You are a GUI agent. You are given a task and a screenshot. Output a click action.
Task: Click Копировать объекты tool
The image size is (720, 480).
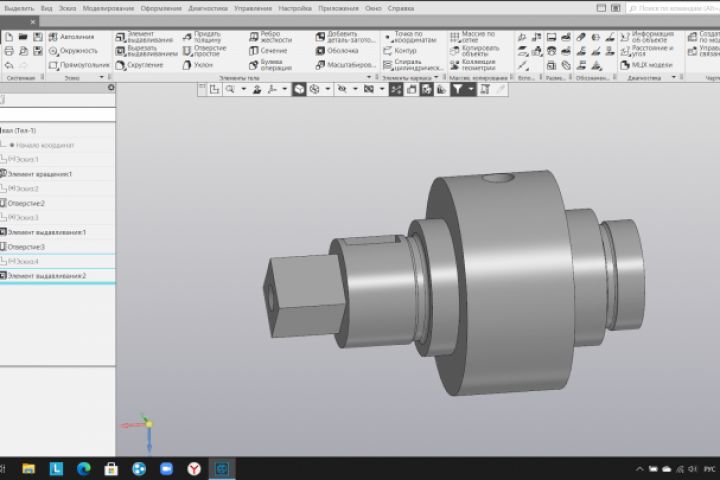[474, 51]
